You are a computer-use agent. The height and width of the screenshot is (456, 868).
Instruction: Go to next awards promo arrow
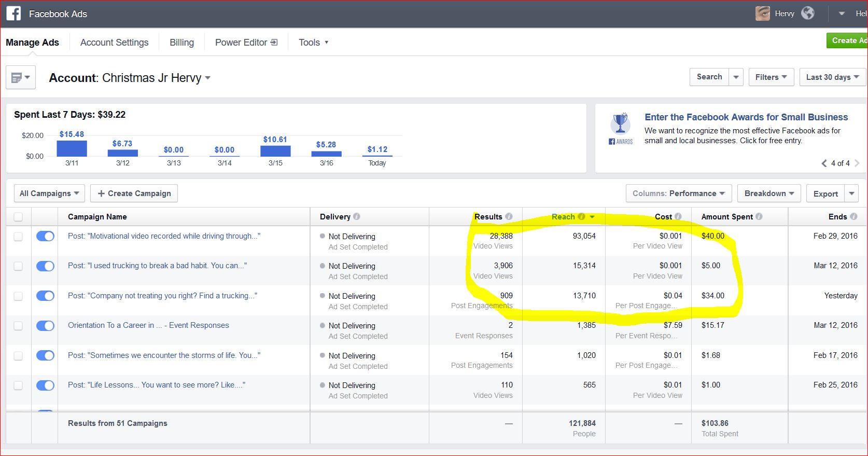click(x=857, y=163)
